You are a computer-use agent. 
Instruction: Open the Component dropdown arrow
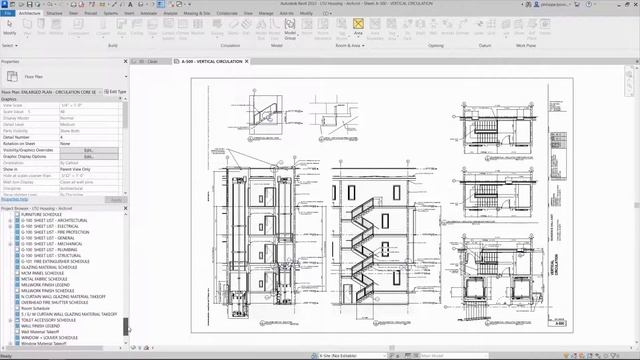(x=78, y=38)
